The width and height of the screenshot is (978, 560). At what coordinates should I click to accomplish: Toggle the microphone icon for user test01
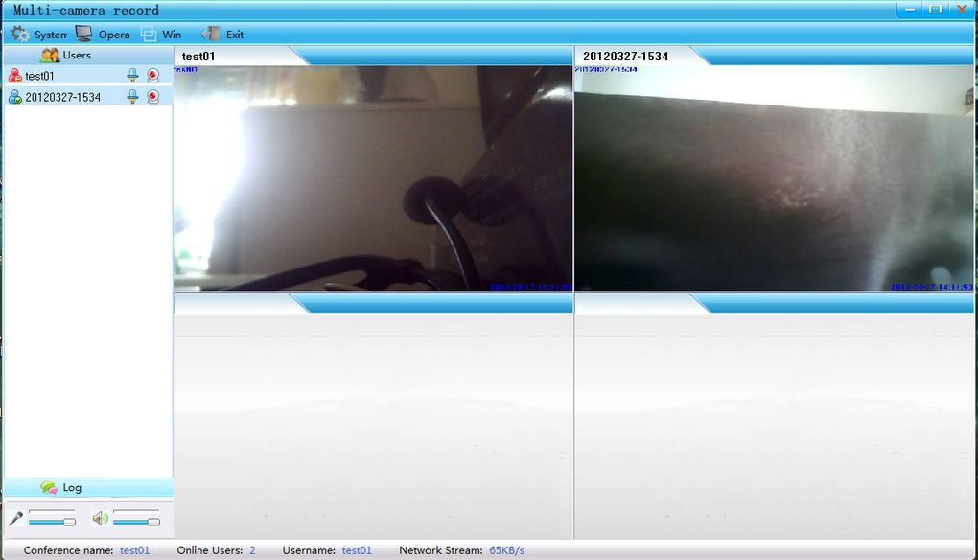coord(132,76)
